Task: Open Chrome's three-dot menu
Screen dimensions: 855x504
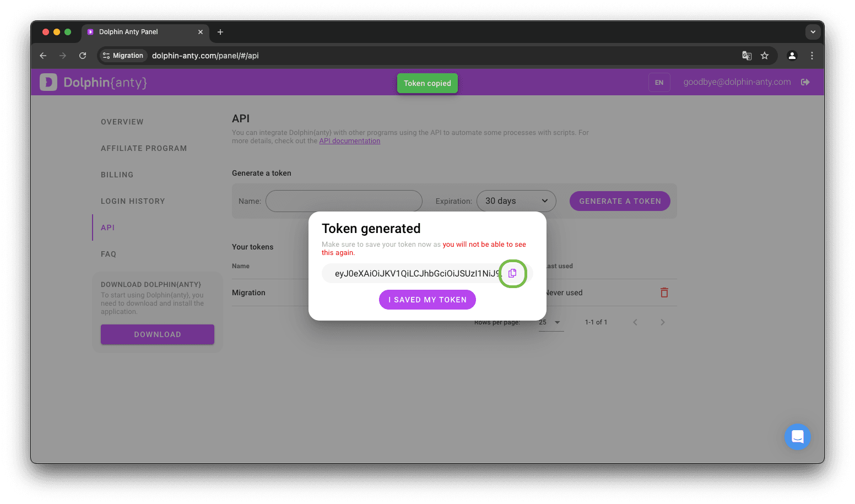Action: pyautogui.click(x=812, y=56)
